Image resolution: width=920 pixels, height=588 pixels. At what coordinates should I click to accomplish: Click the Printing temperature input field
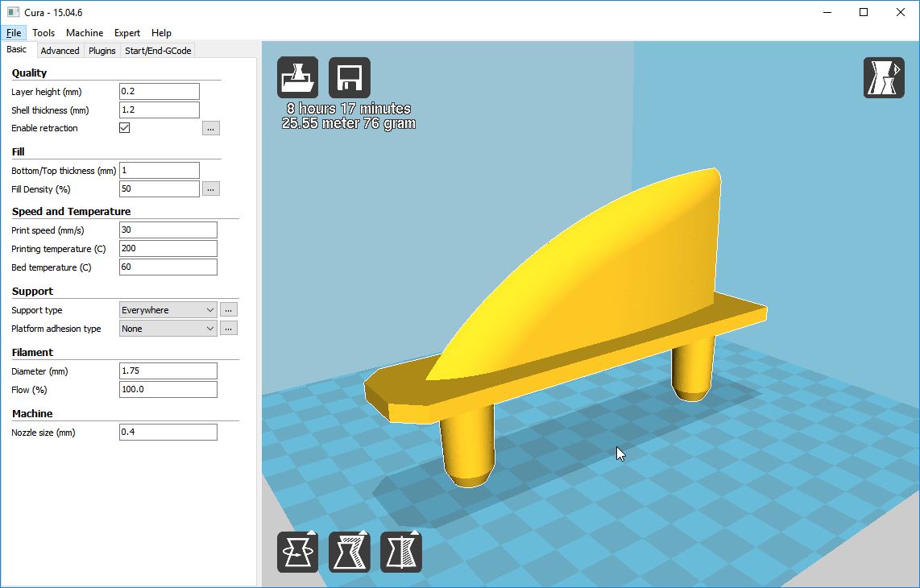tap(168, 249)
